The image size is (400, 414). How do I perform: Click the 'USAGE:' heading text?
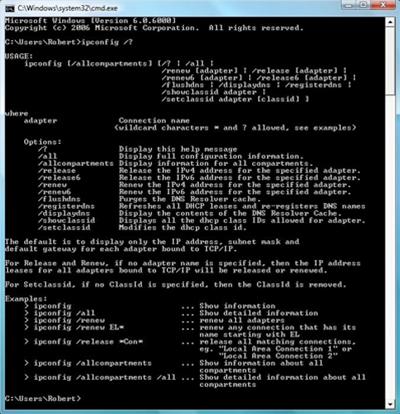pos(19,56)
